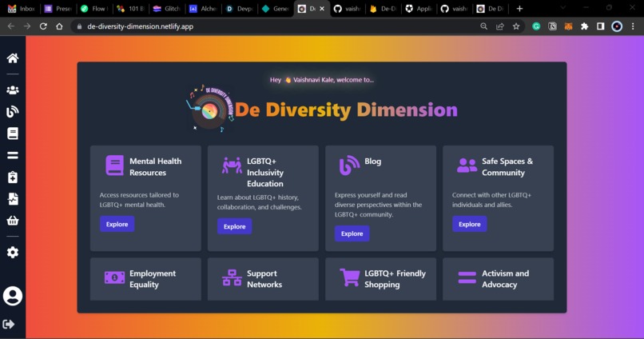The width and height of the screenshot is (644, 339).
Task: Click the Support Networks diagram icon
Action: click(232, 277)
